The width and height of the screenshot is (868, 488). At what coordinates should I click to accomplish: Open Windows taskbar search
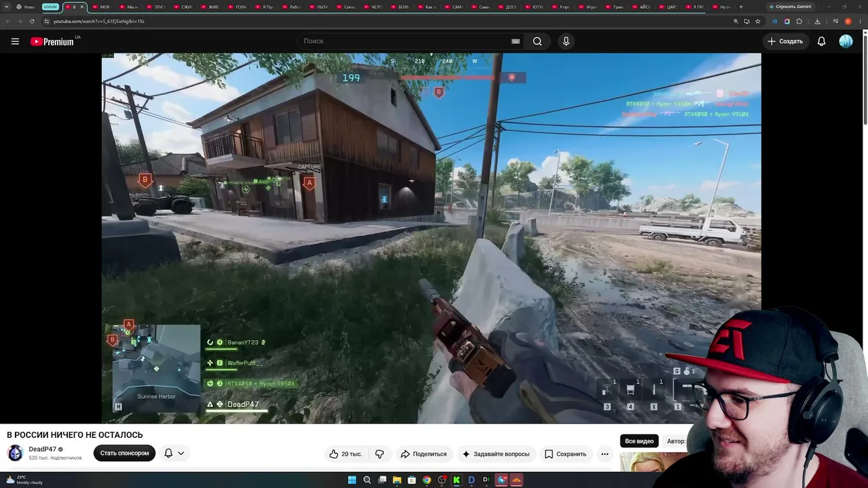click(x=367, y=480)
